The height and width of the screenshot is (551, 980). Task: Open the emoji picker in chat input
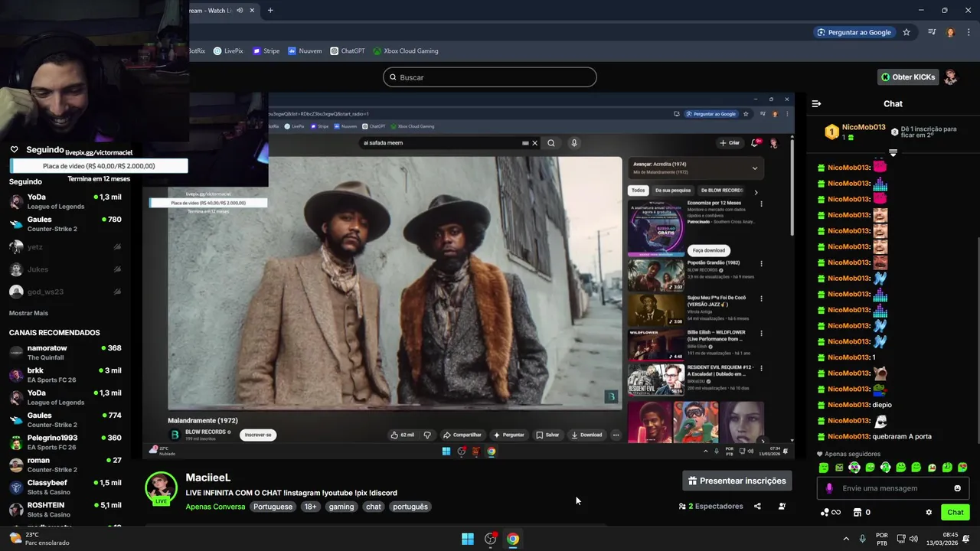(957, 488)
